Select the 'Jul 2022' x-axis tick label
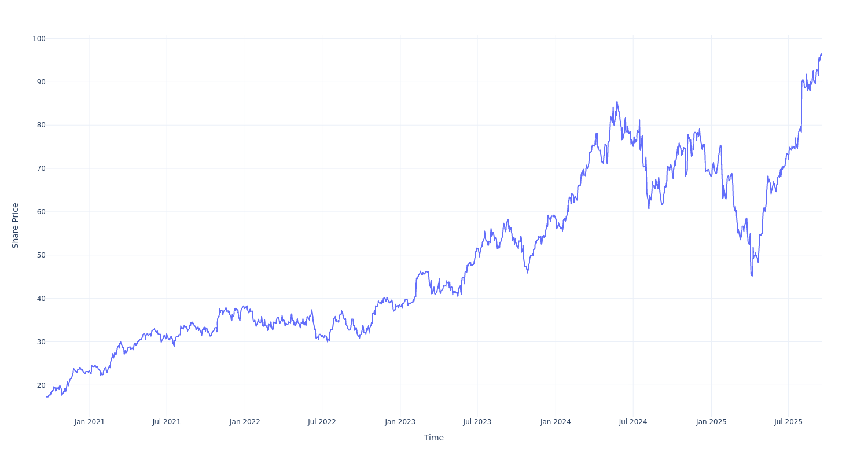Viewport: 868px width, 463px height. [322, 422]
